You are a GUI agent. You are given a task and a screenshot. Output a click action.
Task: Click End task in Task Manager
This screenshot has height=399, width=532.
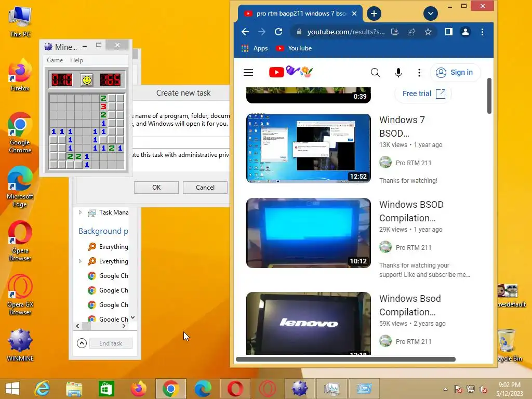(x=111, y=343)
